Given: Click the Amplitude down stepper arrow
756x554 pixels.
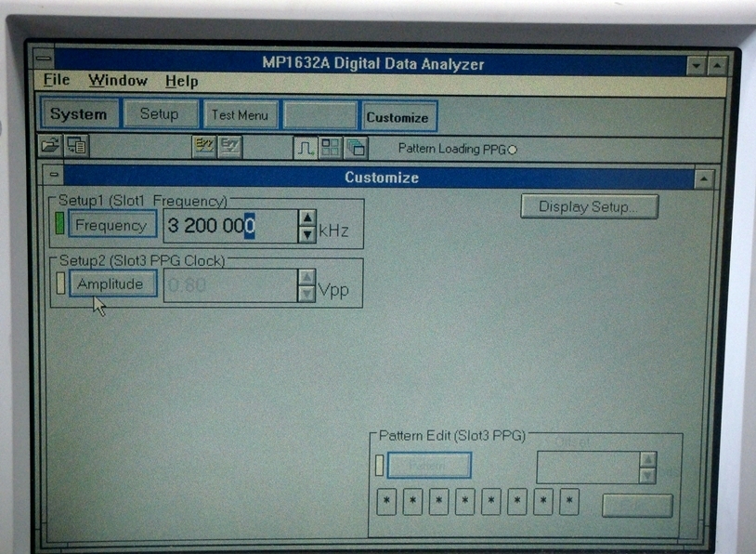Looking at the screenshot, I should 306,294.
